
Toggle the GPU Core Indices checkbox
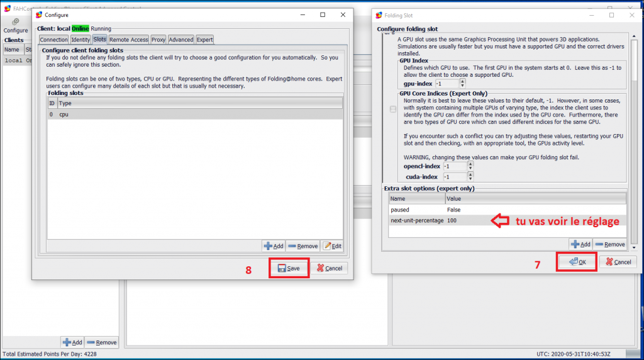393,110
